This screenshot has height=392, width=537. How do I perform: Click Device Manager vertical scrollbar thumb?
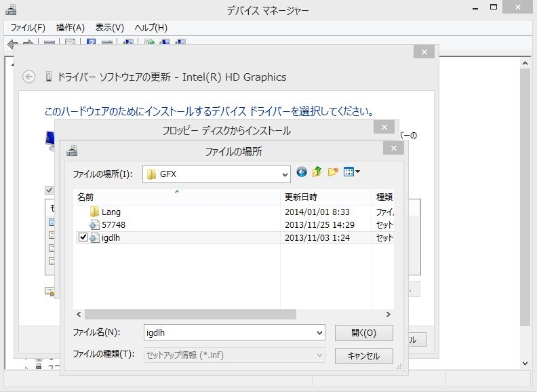pyautogui.click(x=525, y=197)
